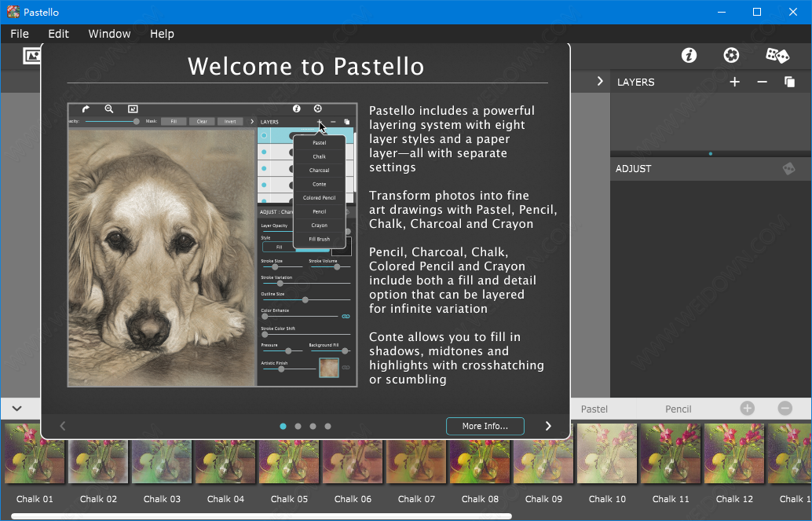Screen dimensions: 812x521
Task: Go to next welcome page arrow
Action: point(548,426)
